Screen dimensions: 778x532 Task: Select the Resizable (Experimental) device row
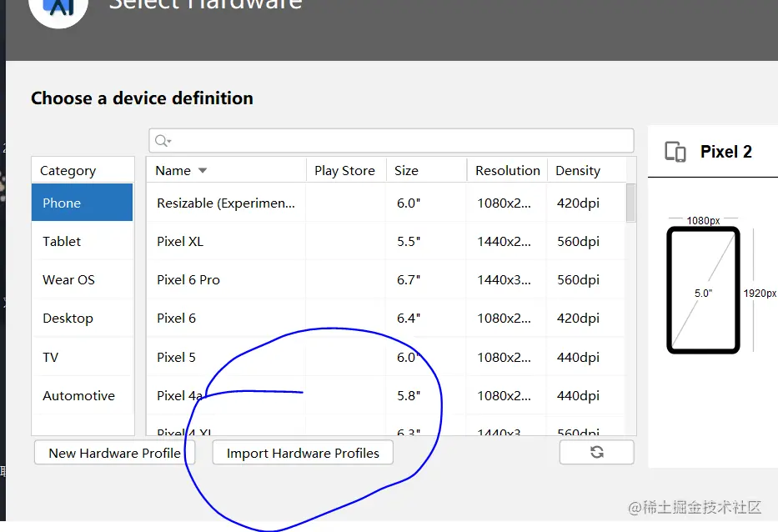pos(386,203)
